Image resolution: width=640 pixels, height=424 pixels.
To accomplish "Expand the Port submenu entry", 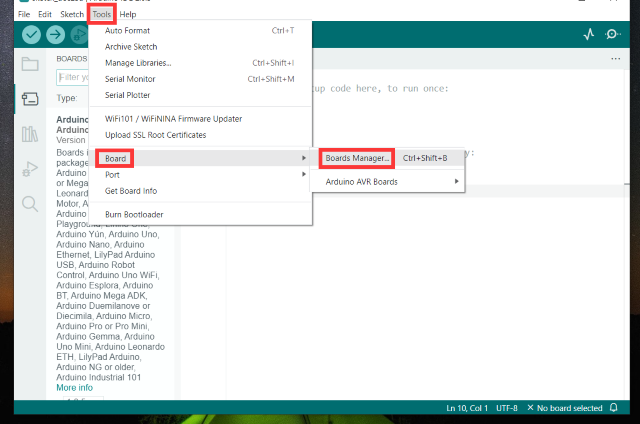I will pos(200,175).
